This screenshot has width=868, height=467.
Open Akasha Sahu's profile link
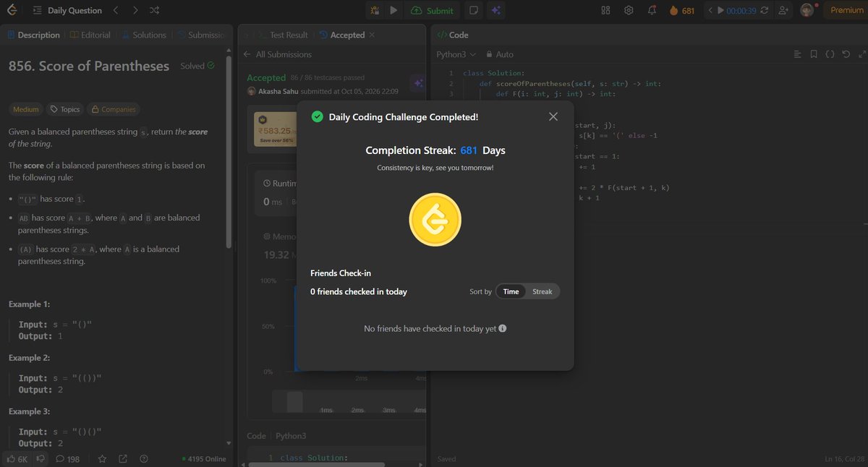click(x=279, y=92)
